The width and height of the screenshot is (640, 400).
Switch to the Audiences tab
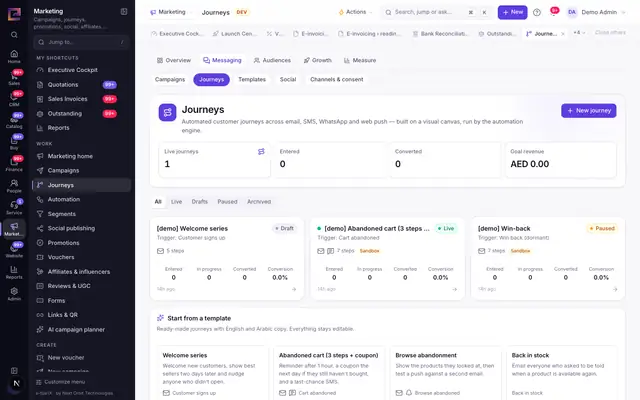coord(272,60)
